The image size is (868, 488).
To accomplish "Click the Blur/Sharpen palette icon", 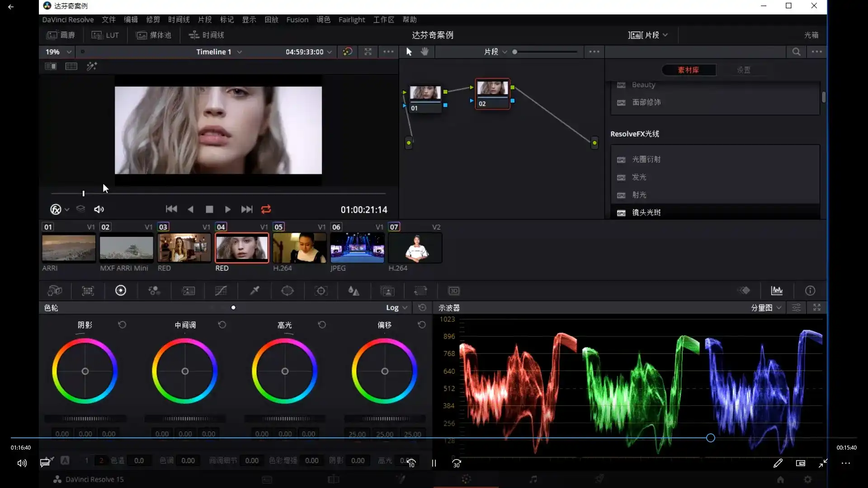I will pos(354,291).
